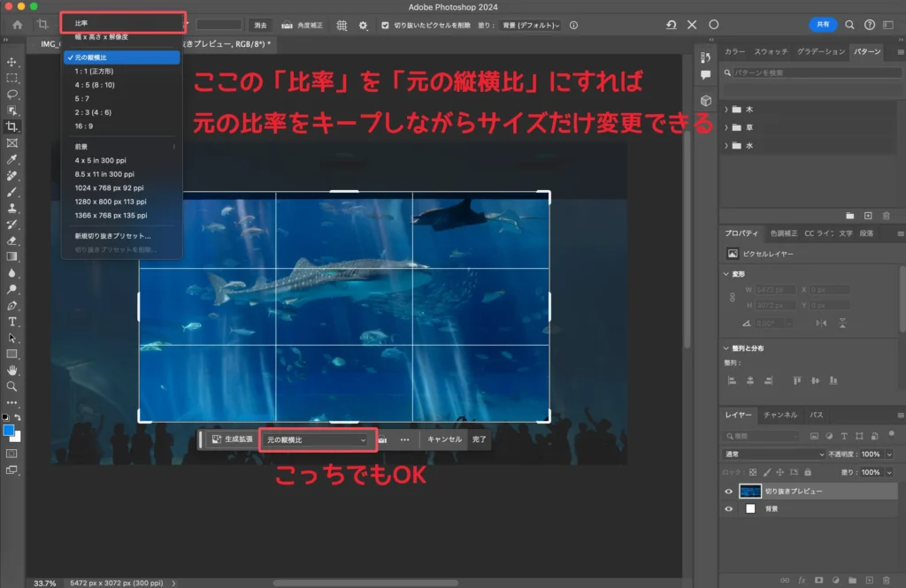Toggle delete cropped pixels checkbox
The height and width of the screenshot is (588, 906).
pos(385,26)
